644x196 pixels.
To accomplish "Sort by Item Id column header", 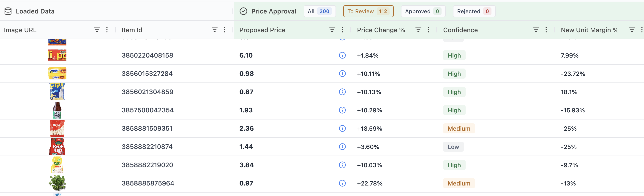I will pyautogui.click(x=132, y=30).
